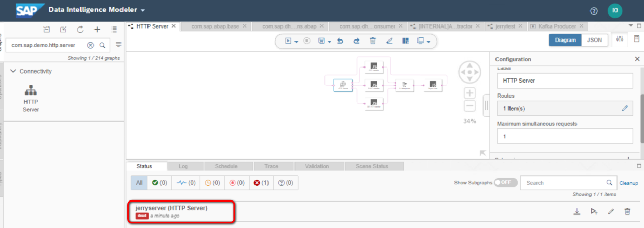Image resolution: width=644 pixels, height=228 pixels.
Task: Click the Cleanup link
Action: tap(628, 183)
